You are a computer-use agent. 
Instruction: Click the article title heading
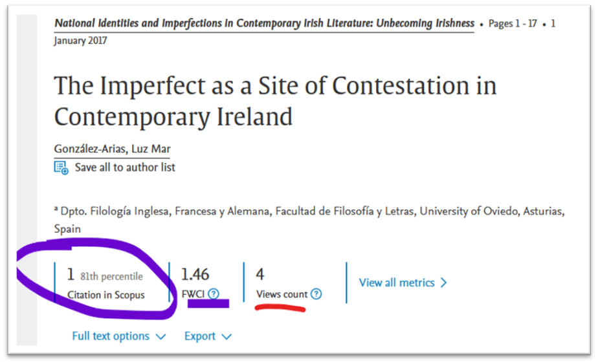click(x=275, y=101)
